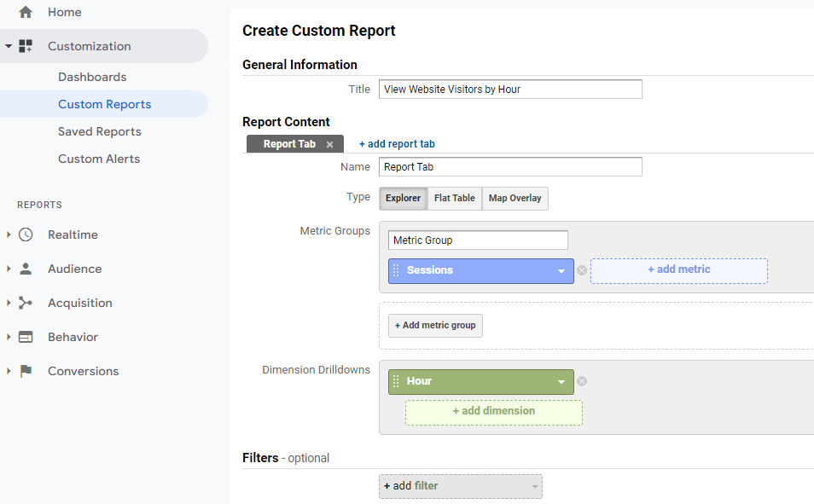Go to Home in the sidebar
Viewport: 814px width, 504px height.
64,12
